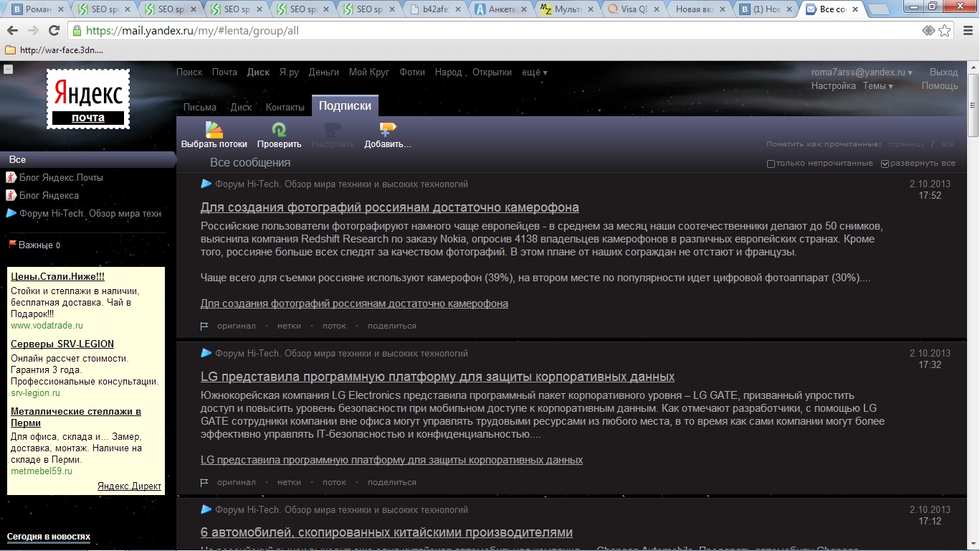Flag the LG article with flag icon
The image size is (980, 551).
coord(204,482)
